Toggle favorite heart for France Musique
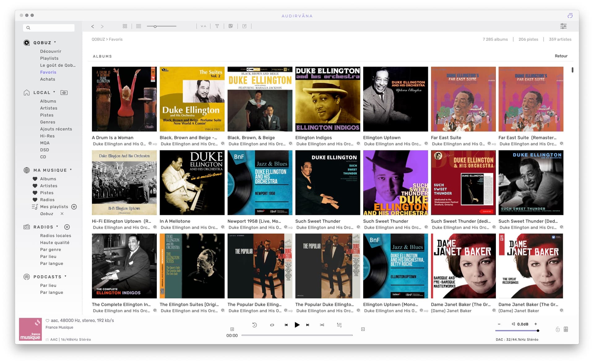594x364 pixels. tap(47, 320)
